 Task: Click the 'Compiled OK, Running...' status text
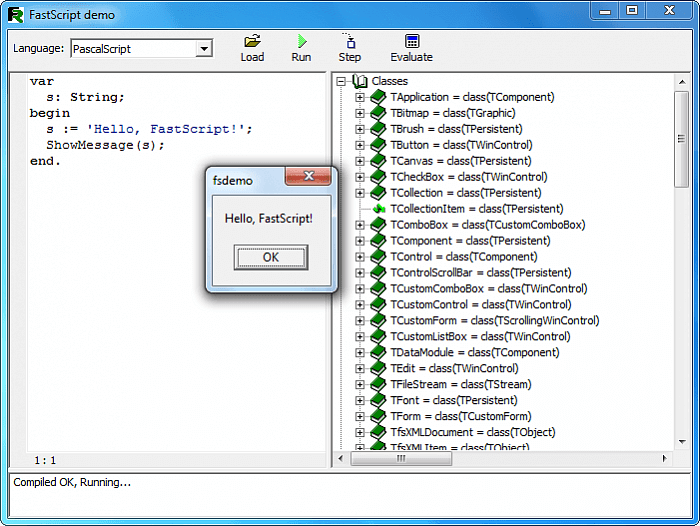click(72, 482)
